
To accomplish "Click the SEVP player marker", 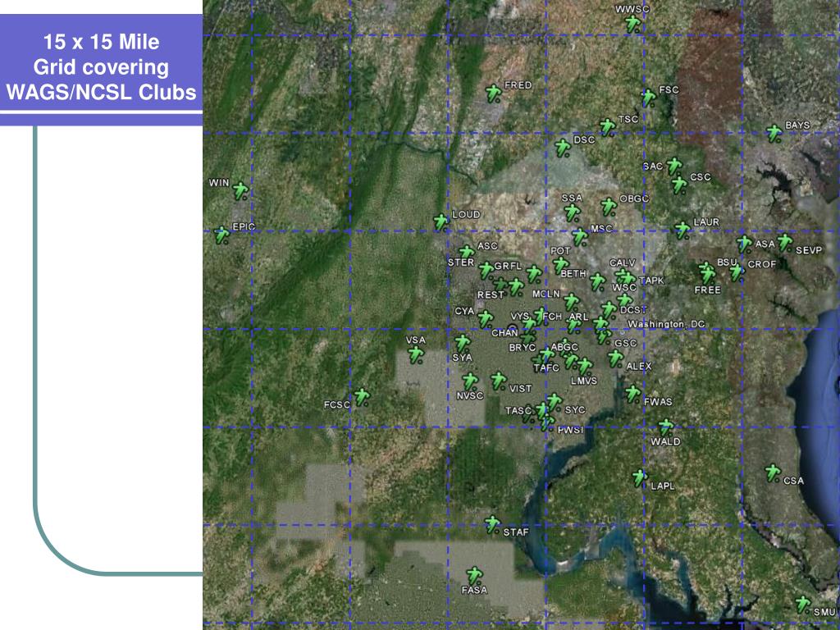I will point(785,242).
